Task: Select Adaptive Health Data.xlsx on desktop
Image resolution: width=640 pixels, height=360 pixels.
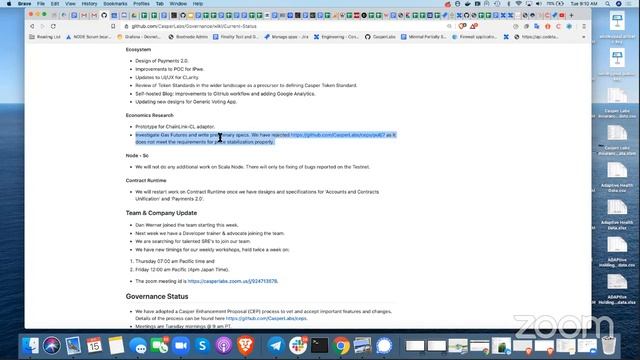Action: [617, 215]
